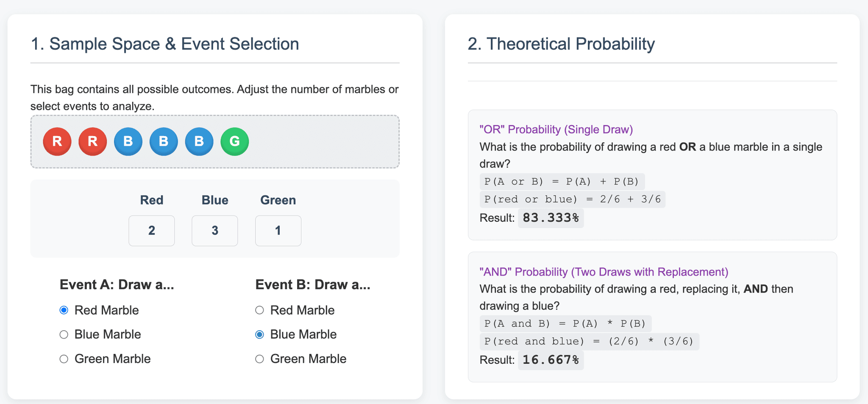Click the Green marble count field
868x404 pixels.
[x=278, y=231]
